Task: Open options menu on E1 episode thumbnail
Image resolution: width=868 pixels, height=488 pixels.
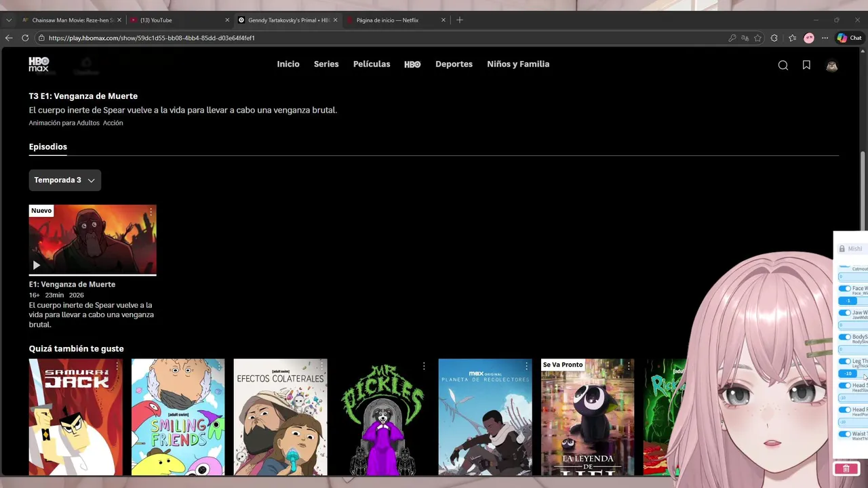Action: [151, 212]
